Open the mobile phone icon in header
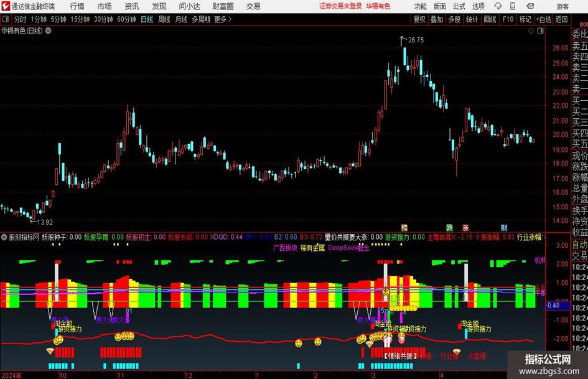Image resolution: width=588 pixels, height=379 pixels. point(513,6)
